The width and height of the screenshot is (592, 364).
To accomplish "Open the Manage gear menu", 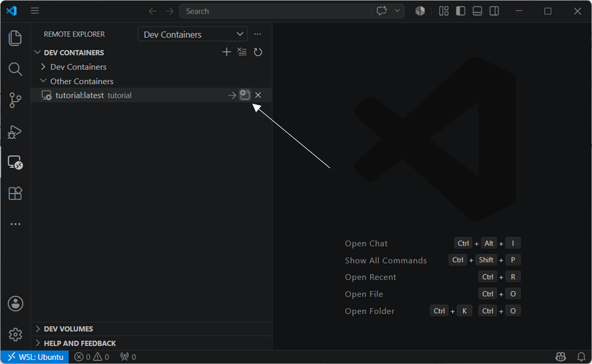I will (15, 335).
